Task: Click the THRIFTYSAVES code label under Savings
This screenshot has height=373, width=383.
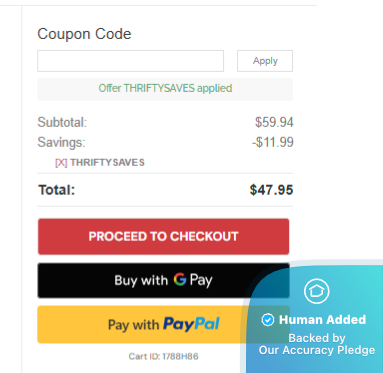Action: (107, 163)
